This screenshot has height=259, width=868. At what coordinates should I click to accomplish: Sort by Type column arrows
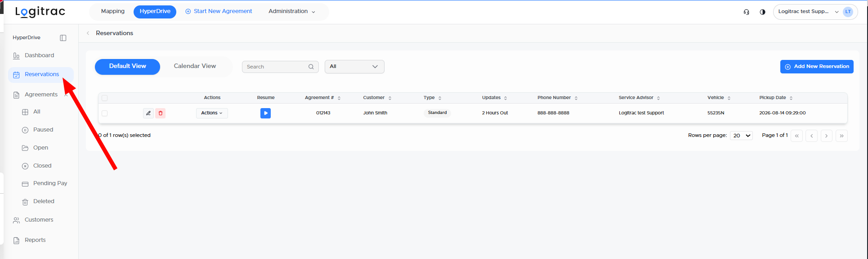(x=440, y=98)
